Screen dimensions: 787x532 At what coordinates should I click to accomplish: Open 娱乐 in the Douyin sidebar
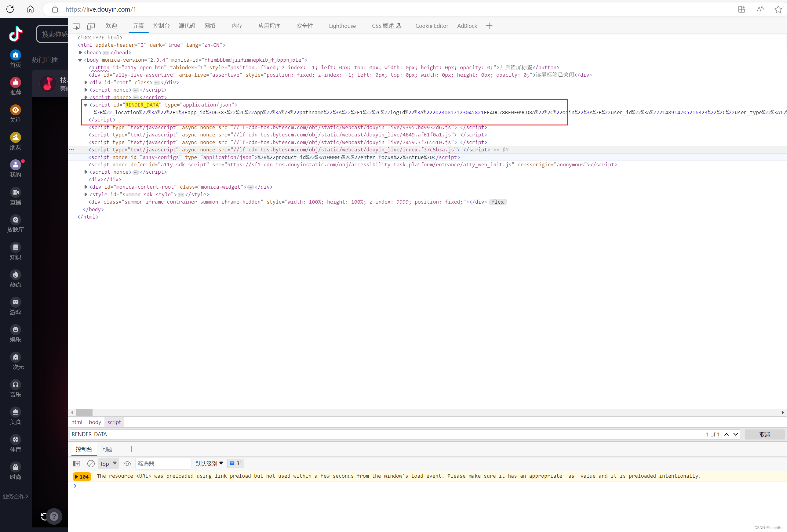pyautogui.click(x=16, y=333)
